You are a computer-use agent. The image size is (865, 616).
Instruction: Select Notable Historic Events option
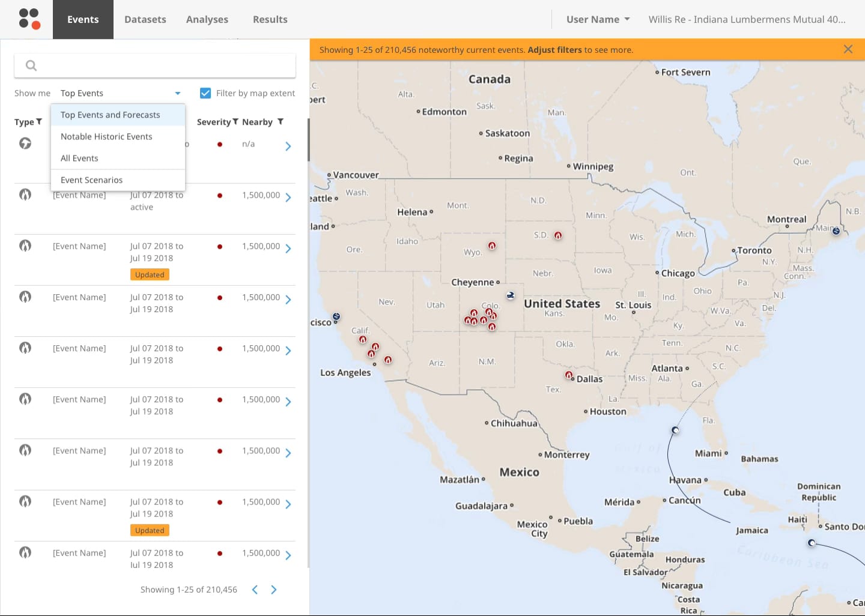pos(106,136)
